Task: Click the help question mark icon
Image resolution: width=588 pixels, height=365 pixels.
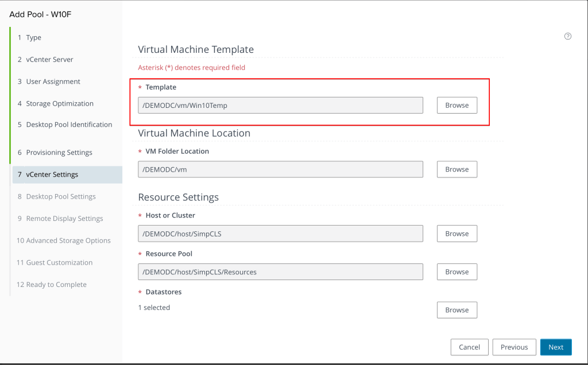Action: tap(568, 36)
